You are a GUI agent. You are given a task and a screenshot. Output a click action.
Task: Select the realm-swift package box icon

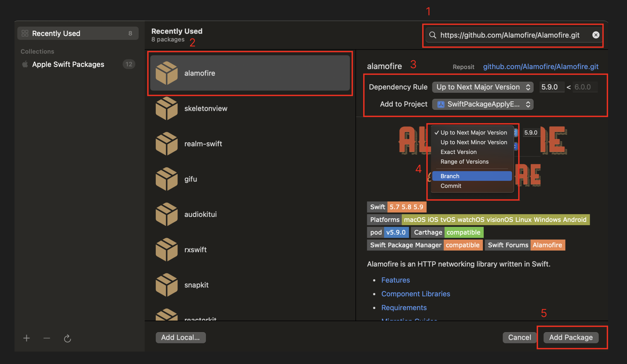167,144
